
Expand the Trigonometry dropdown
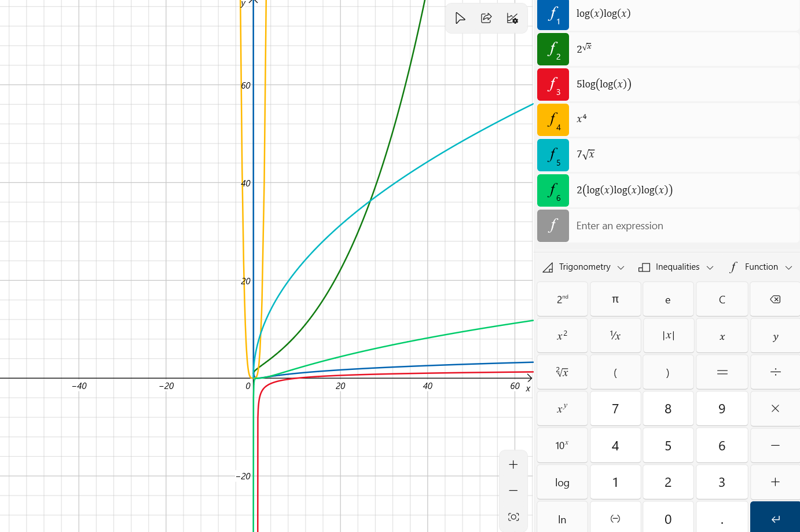(x=584, y=267)
